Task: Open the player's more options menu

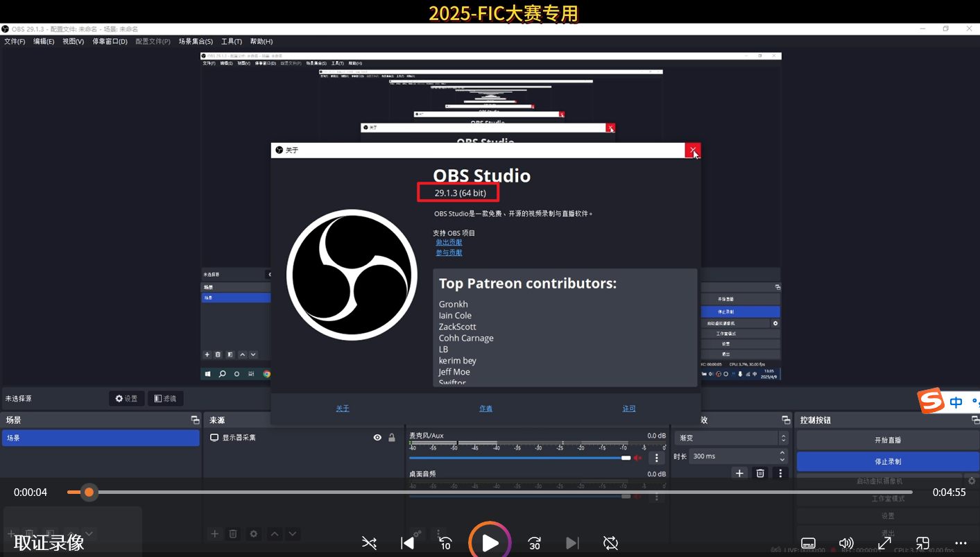Action: click(961, 543)
